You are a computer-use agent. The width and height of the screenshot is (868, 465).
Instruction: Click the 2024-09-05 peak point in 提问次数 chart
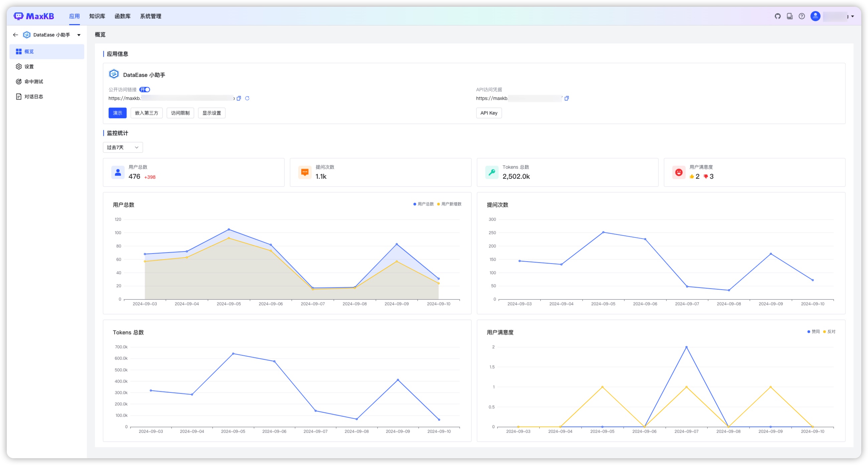click(603, 232)
